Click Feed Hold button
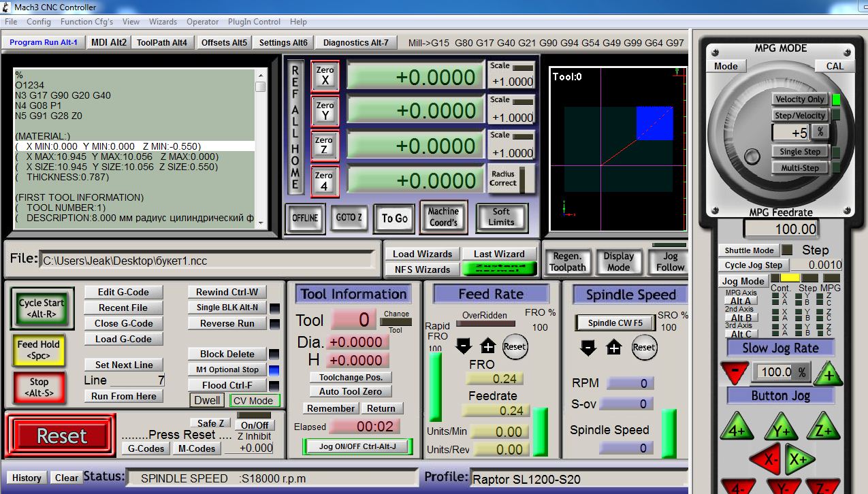 (38, 349)
